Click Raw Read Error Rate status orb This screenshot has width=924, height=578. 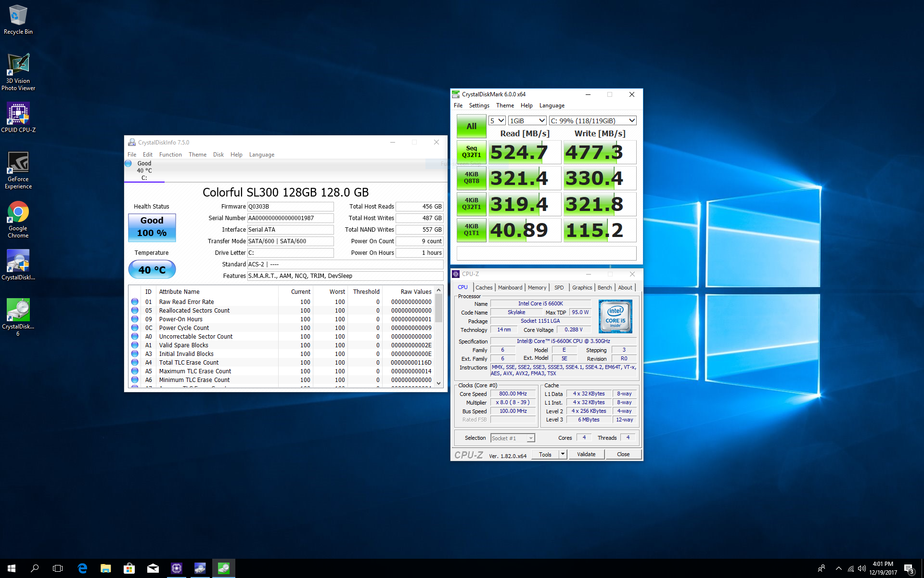[x=135, y=302]
